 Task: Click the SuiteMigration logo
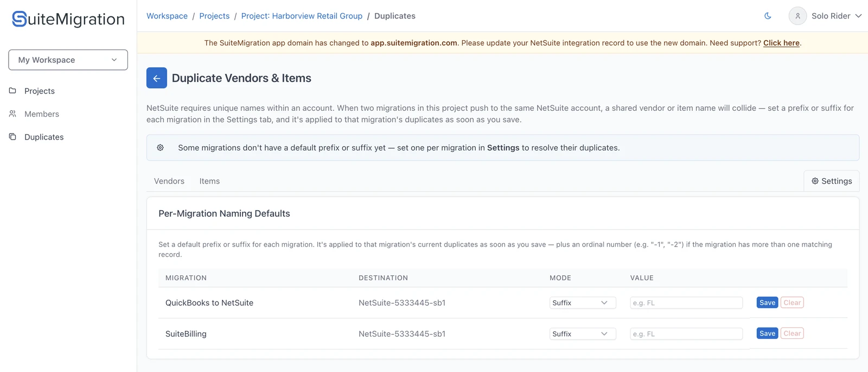[x=68, y=19]
